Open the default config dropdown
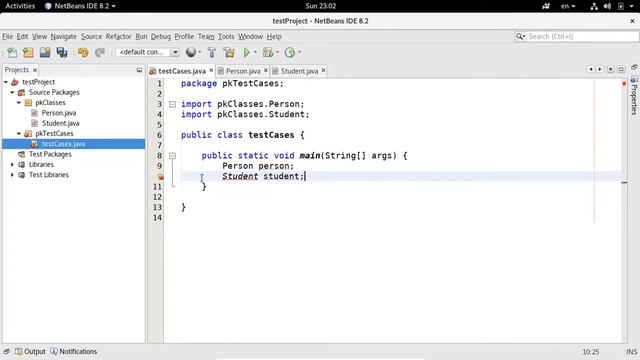The height and width of the screenshot is (360, 640). [x=175, y=52]
